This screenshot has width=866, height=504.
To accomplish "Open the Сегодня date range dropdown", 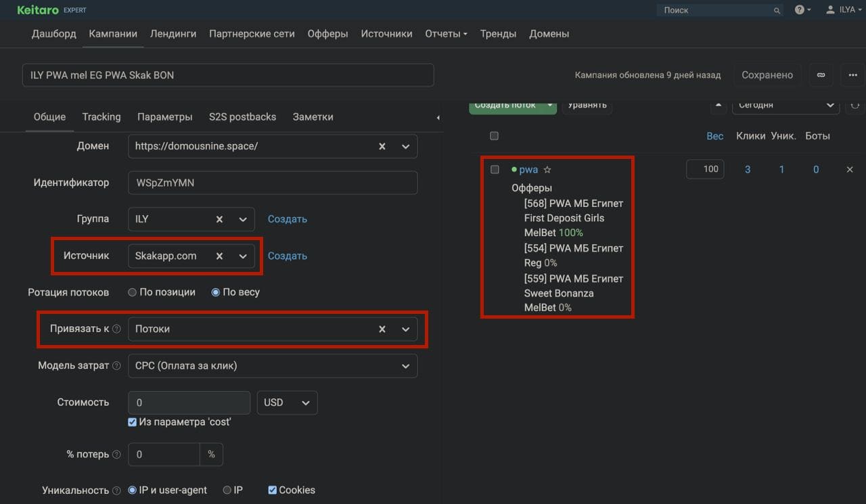I will click(x=785, y=106).
